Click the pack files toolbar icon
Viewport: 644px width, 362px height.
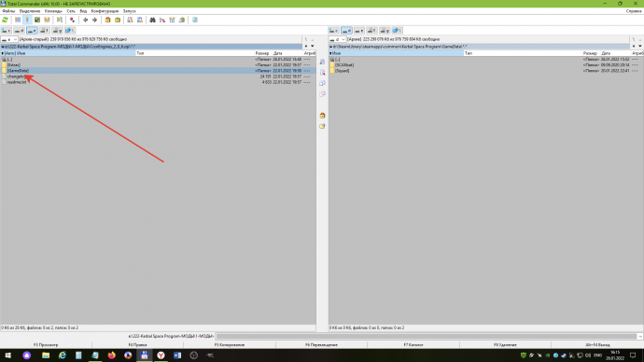pyautogui.click(x=107, y=20)
